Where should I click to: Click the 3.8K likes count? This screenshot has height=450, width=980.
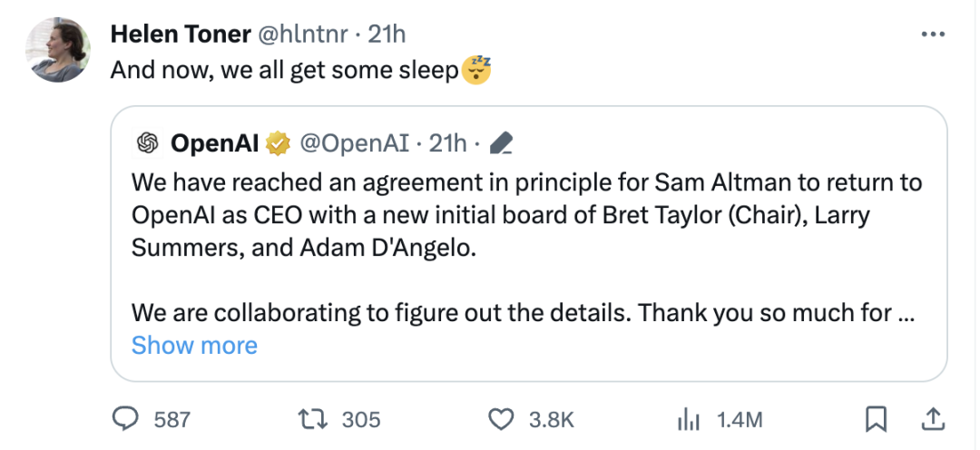tap(551, 419)
